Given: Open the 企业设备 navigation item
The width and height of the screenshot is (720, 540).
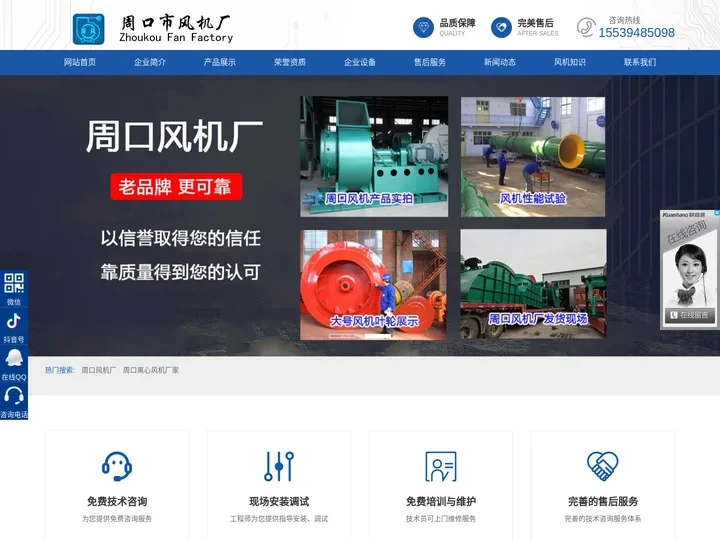Looking at the screenshot, I should (360, 62).
